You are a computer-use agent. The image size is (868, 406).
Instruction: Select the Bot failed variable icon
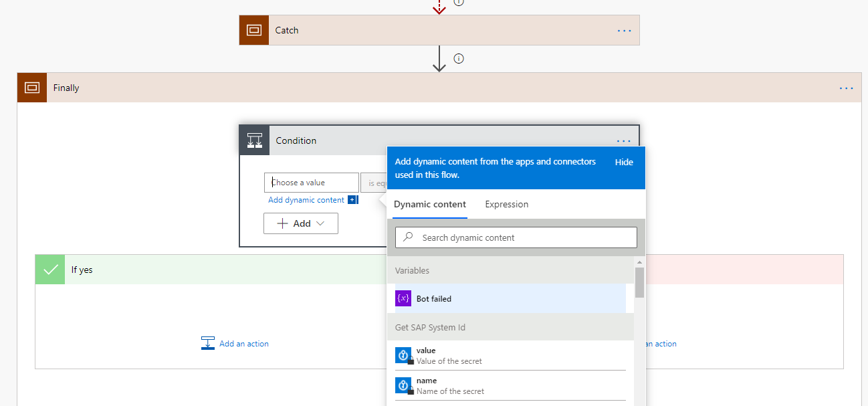point(403,297)
